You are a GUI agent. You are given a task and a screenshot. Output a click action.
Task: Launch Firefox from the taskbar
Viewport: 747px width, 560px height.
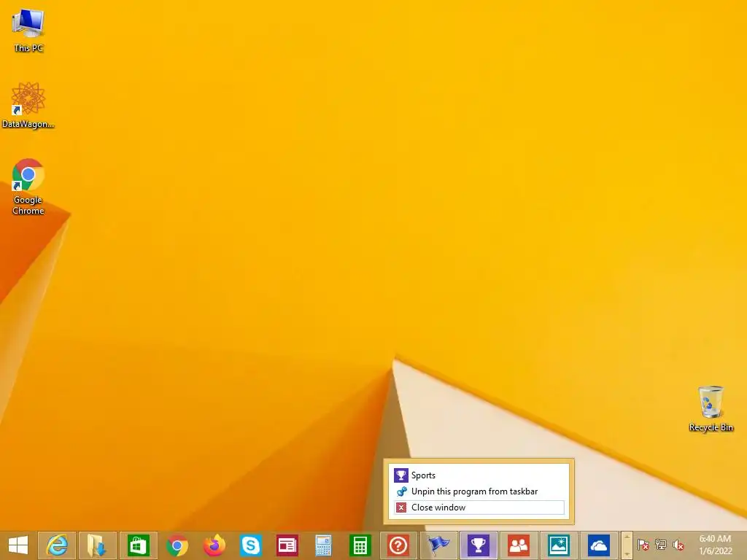pyautogui.click(x=214, y=545)
